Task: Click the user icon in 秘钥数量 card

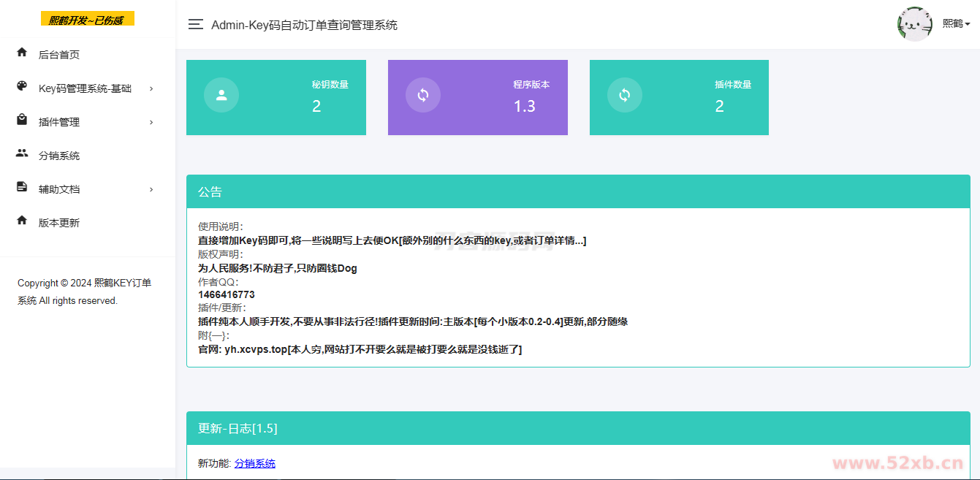Action: [221, 95]
